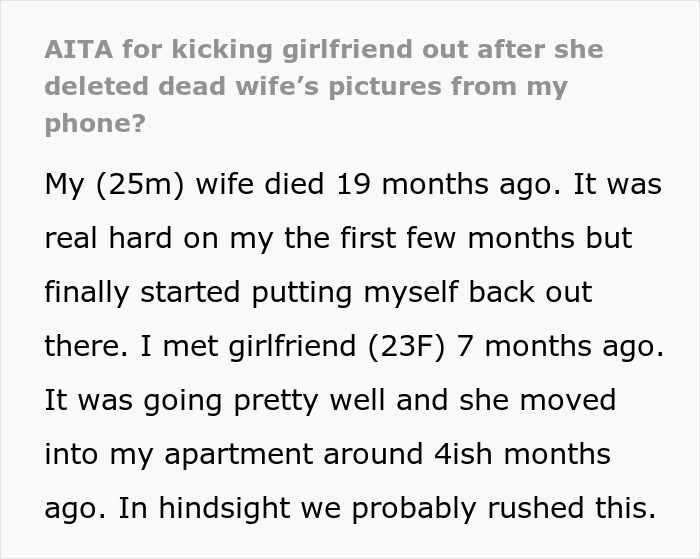Click the words 'going pretty well'
Viewport: 700px width, 559px height.
tap(264, 400)
